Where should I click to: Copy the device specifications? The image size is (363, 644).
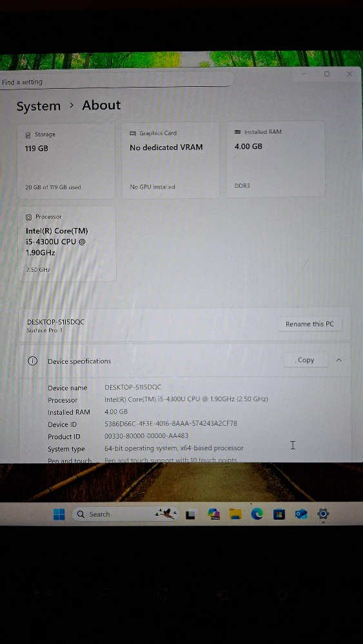306,360
